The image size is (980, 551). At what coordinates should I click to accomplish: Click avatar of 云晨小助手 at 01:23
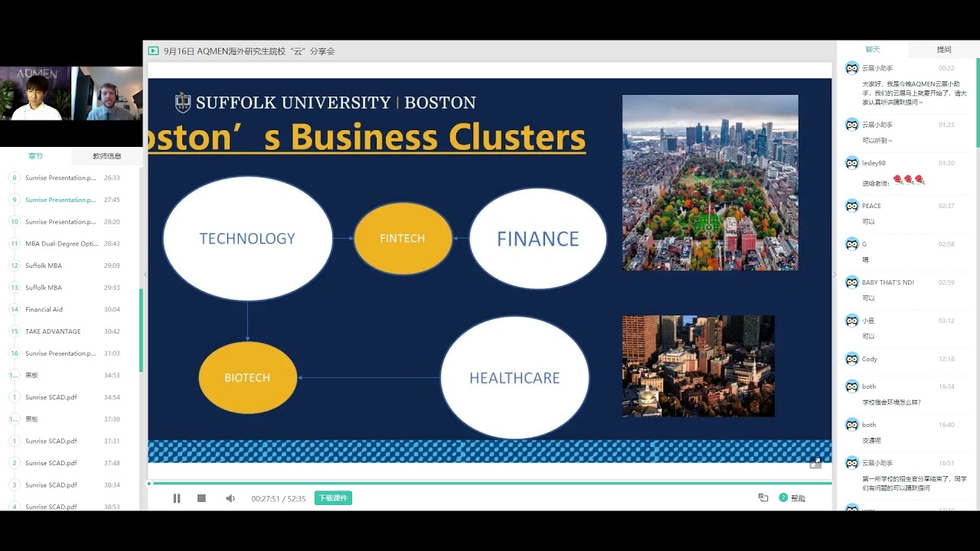pyautogui.click(x=851, y=125)
